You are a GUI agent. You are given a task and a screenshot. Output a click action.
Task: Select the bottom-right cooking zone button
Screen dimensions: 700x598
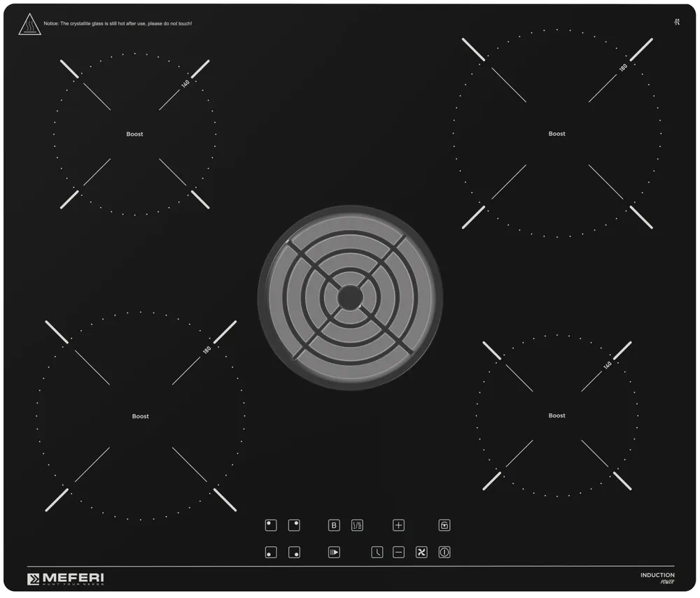pos(295,553)
